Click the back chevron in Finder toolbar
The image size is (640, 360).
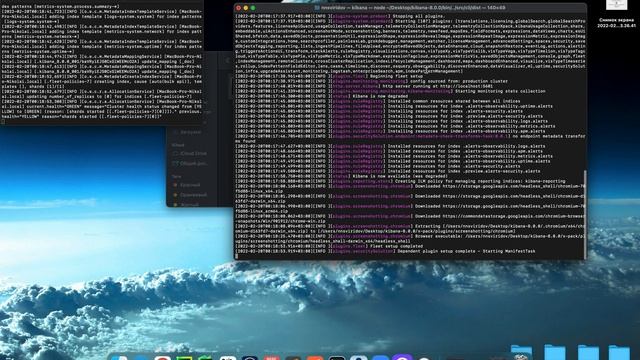[x=228, y=60]
